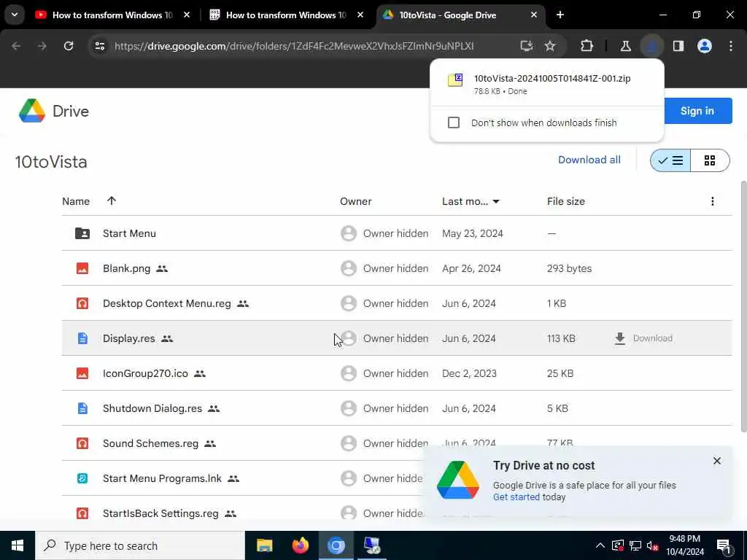Viewport: 747px width, 560px height.
Task: Click Download all
Action: (589, 160)
